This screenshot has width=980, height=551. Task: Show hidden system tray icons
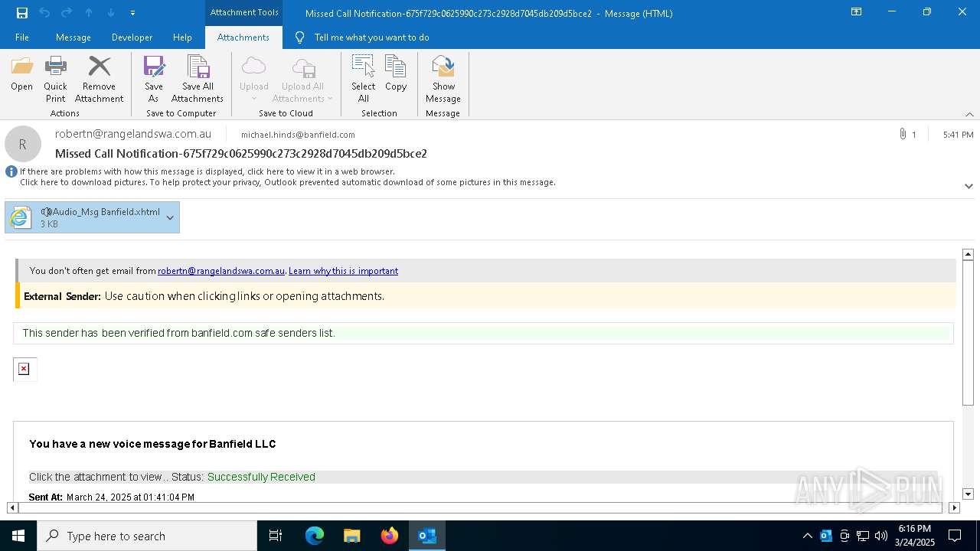click(x=807, y=536)
